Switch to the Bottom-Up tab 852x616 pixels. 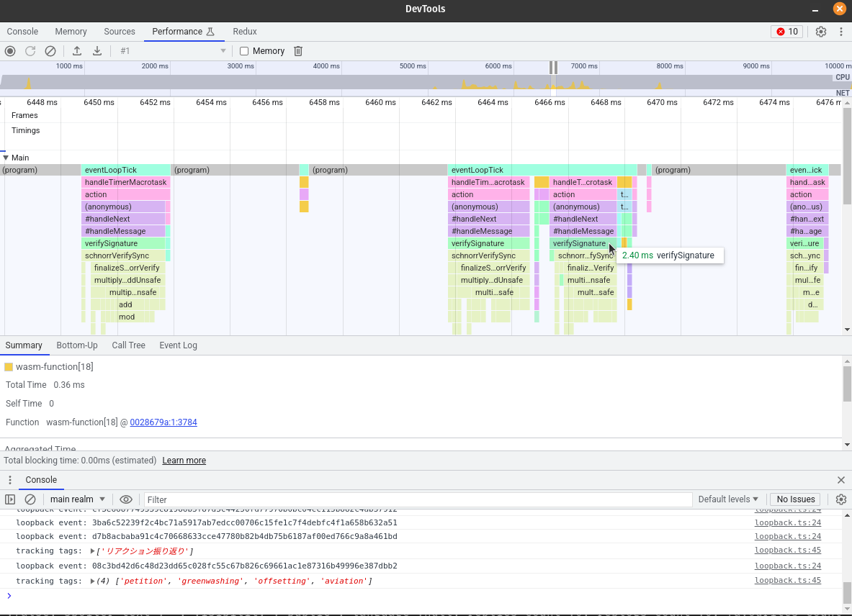pyautogui.click(x=77, y=345)
